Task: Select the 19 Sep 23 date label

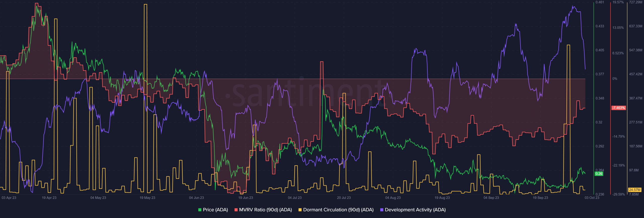Action: (x=540, y=198)
